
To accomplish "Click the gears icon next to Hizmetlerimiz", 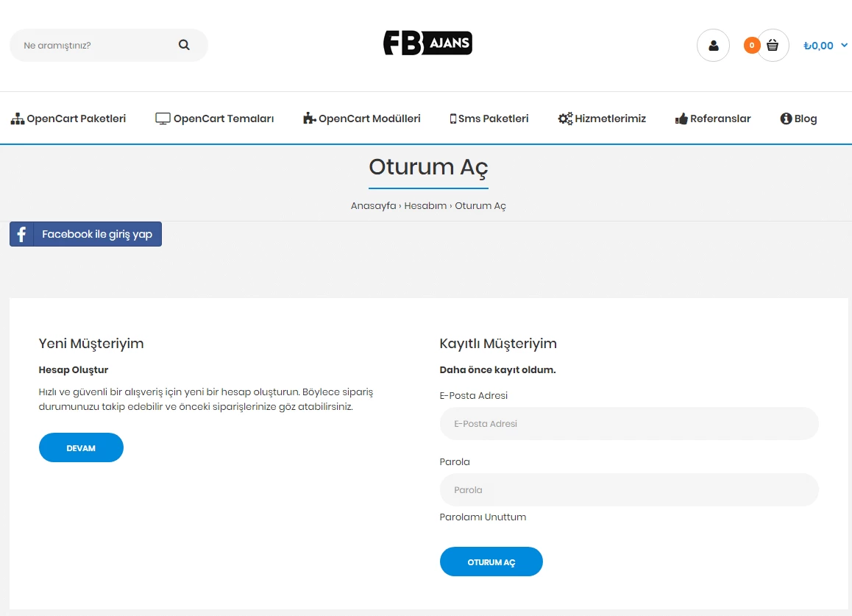I will [565, 118].
